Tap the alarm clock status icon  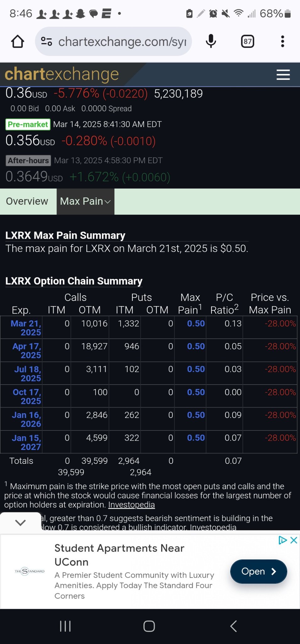click(x=213, y=14)
